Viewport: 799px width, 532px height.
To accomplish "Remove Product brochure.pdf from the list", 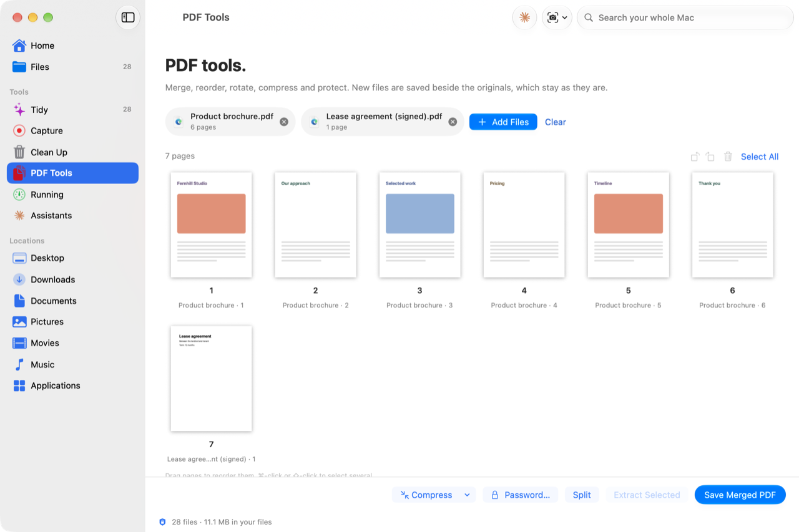I will tap(284, 122).
